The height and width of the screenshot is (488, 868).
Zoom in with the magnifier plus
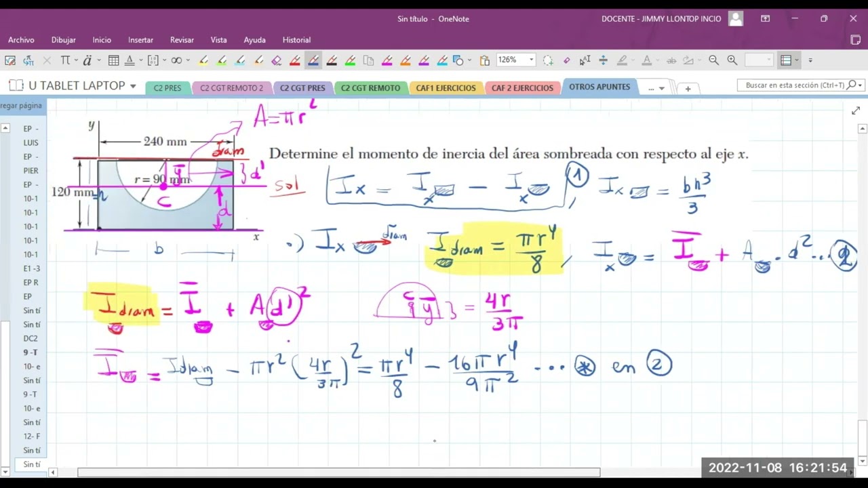tap(732, 60)
